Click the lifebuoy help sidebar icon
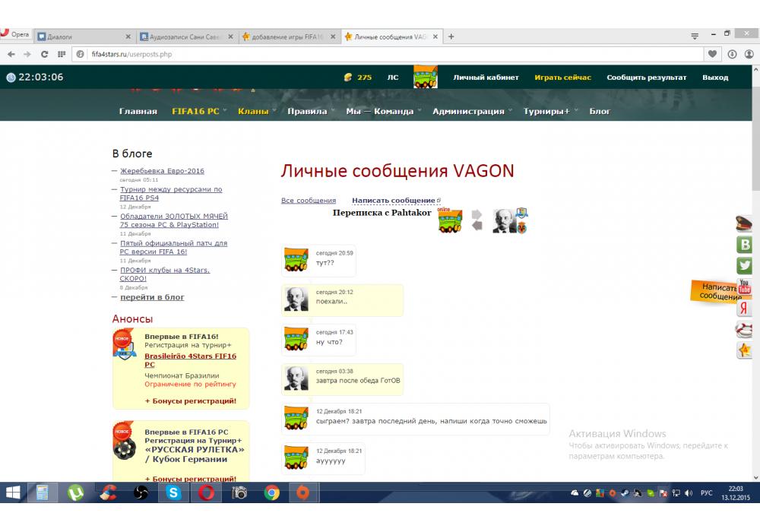760x532 pixels. click(x=745, y=330)
